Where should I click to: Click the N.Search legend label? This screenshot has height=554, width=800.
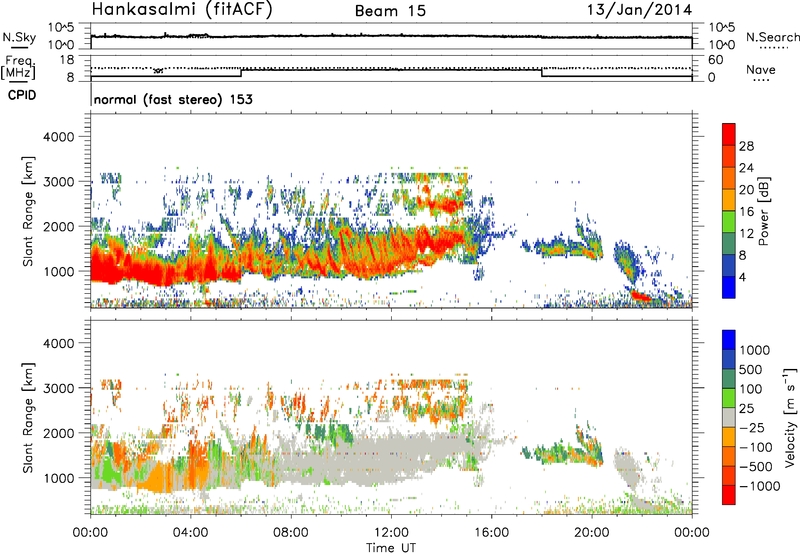(772, 37)
